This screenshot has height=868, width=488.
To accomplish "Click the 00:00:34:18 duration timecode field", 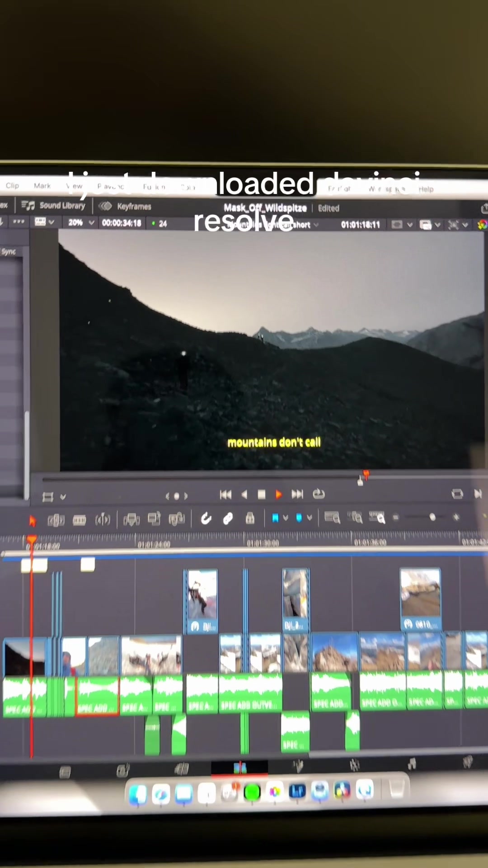I will (x=122, y=223).
